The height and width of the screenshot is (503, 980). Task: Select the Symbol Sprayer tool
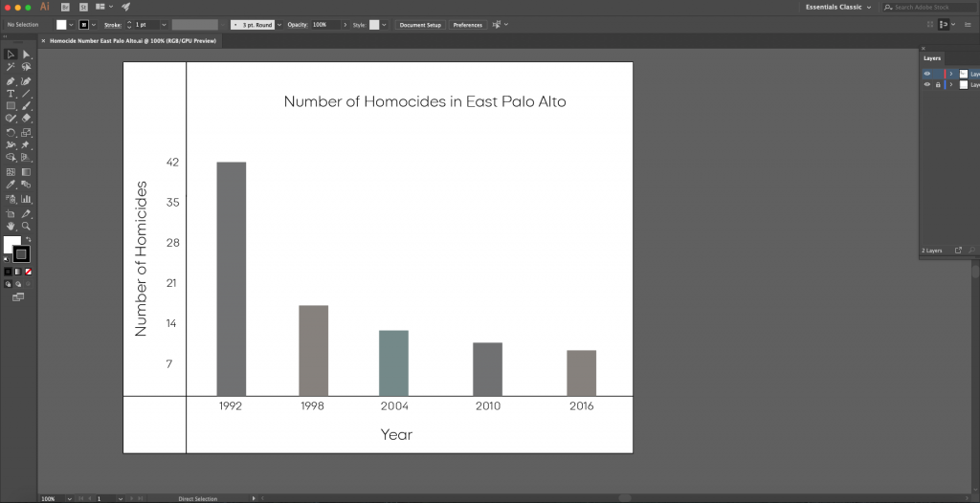(x=11, y=199)
